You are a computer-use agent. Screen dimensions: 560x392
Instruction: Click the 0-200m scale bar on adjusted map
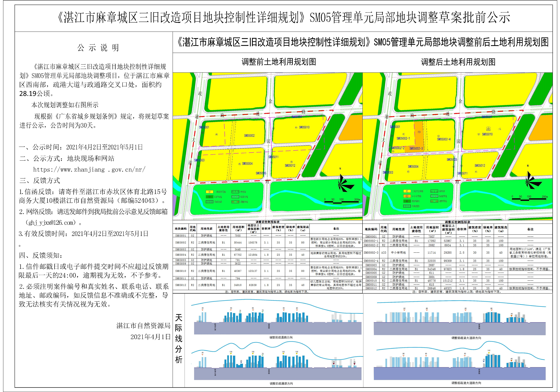[x=529, y=199]
